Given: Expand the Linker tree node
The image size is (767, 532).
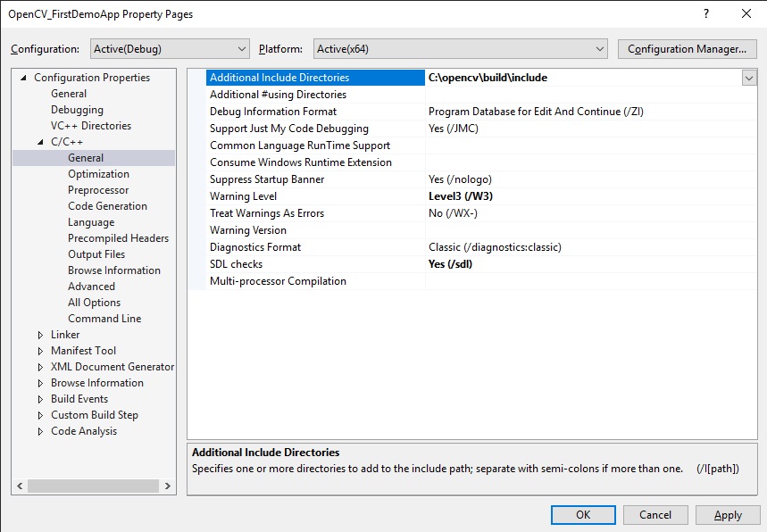Looking at the screenshot, I should click(x=41, y=335).
